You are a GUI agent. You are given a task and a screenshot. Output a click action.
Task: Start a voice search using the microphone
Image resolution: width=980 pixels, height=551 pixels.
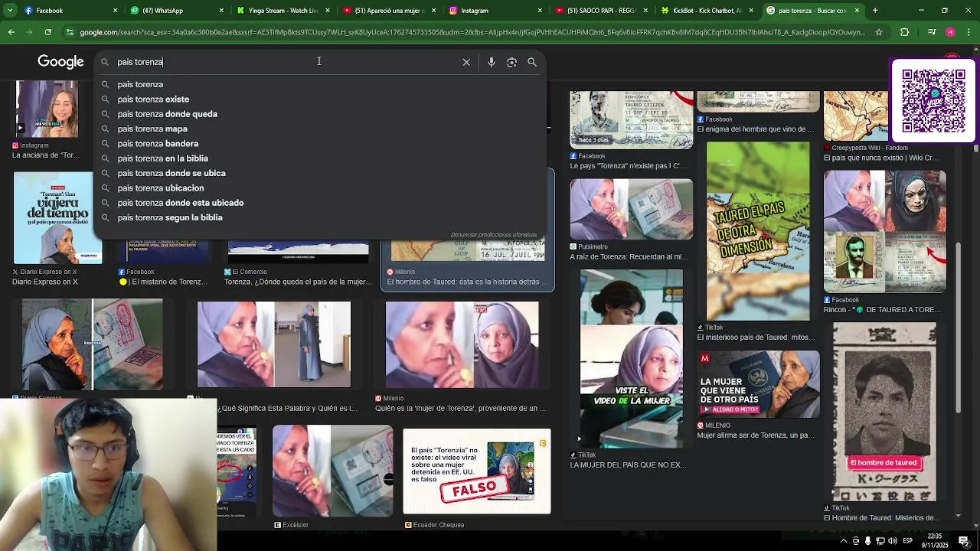(492, 62)
